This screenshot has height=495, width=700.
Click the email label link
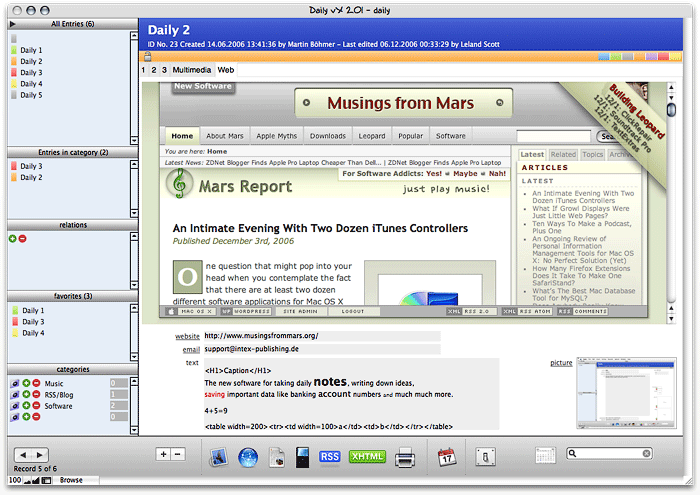[191, 349]
